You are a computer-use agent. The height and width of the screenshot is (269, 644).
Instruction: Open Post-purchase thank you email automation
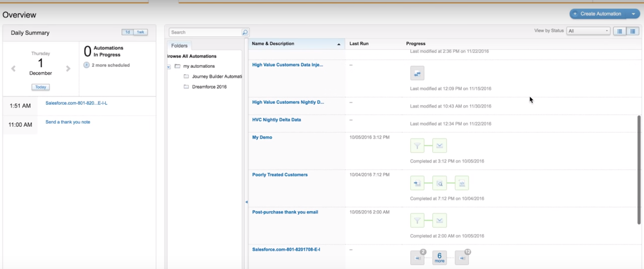click(x=285, y=212)
